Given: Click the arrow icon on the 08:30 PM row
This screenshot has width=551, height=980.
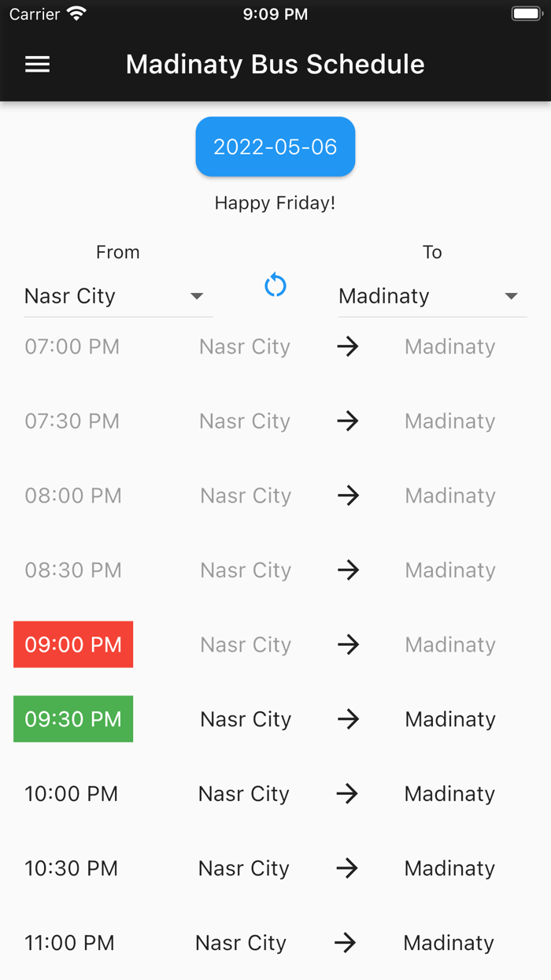Looking at the screenshot, I should pyautogui.click(x=348, y=570).
